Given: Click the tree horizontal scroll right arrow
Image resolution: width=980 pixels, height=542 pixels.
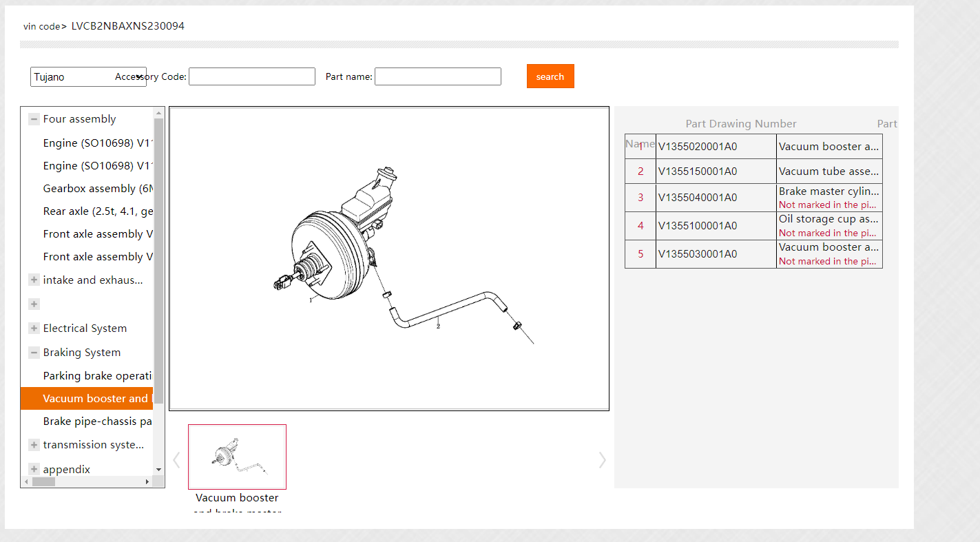Looking at the screenshot, I should coord(147,482).
